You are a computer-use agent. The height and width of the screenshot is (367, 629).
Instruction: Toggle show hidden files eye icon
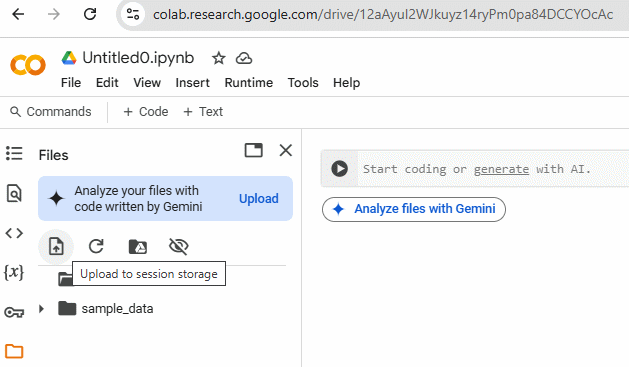coord(179,246)
